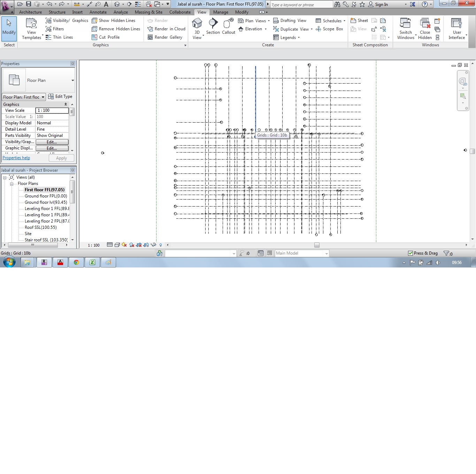
Task: Switch to the Insert tab
Action: [x=77, y=12]
